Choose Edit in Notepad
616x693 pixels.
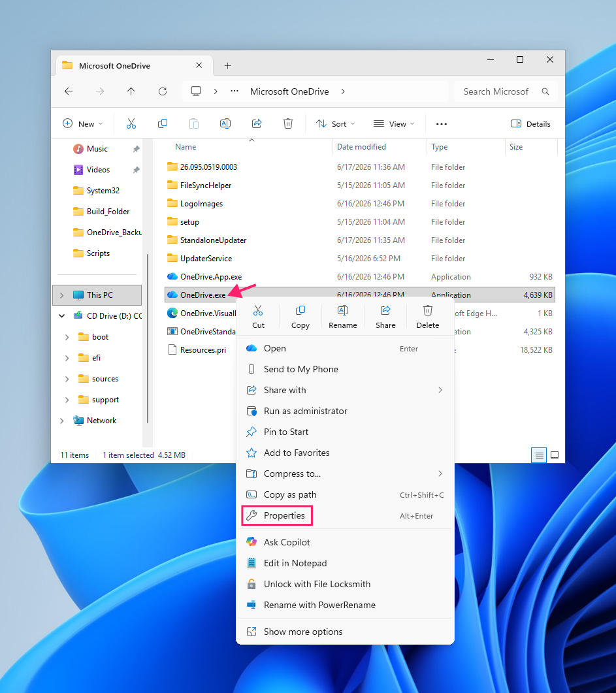pos(345,564)
